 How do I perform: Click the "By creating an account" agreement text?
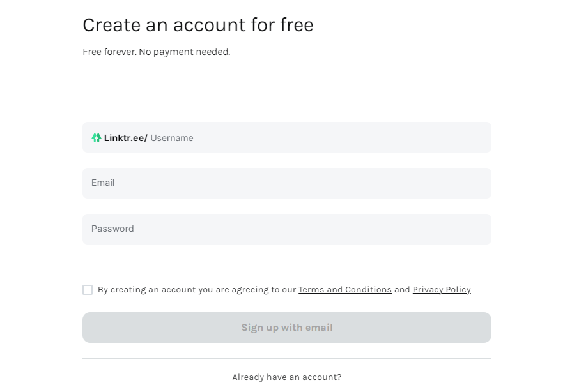197,290
